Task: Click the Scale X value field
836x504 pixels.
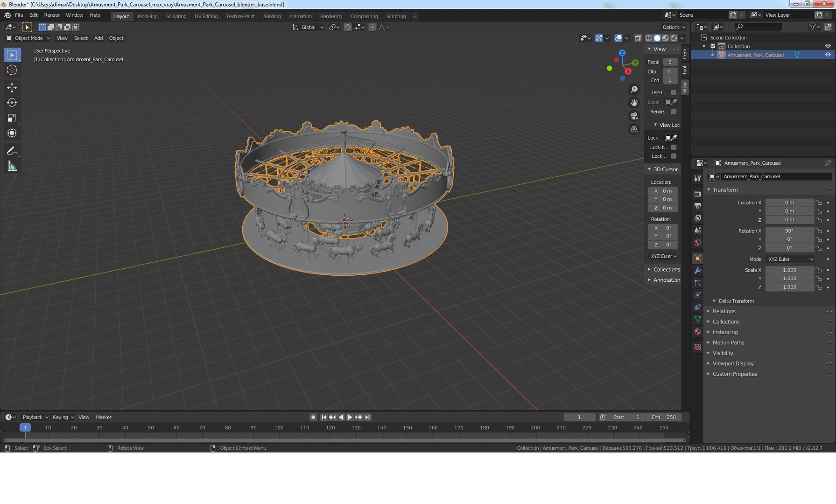Action: tap(790, 270)
